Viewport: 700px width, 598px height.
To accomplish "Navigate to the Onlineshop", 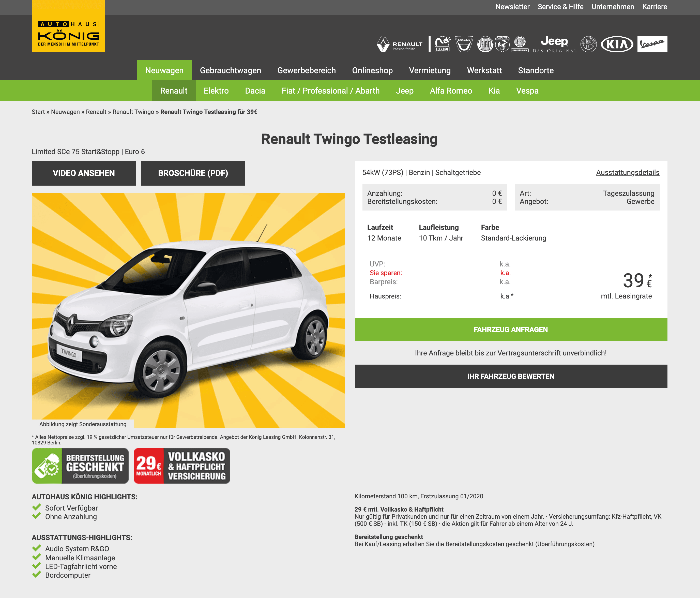I will (x=372, y=70).
